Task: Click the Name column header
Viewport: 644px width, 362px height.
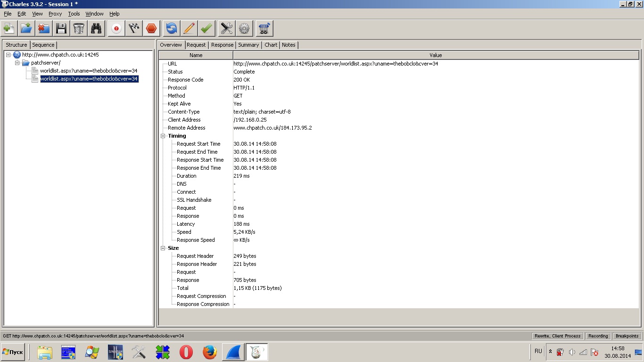Action: tap(196, 55)
